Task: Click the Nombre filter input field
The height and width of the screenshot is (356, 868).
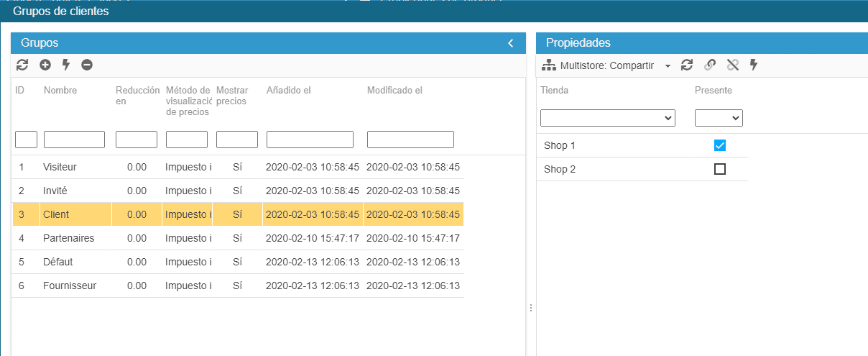Action: tap(74, 140)
